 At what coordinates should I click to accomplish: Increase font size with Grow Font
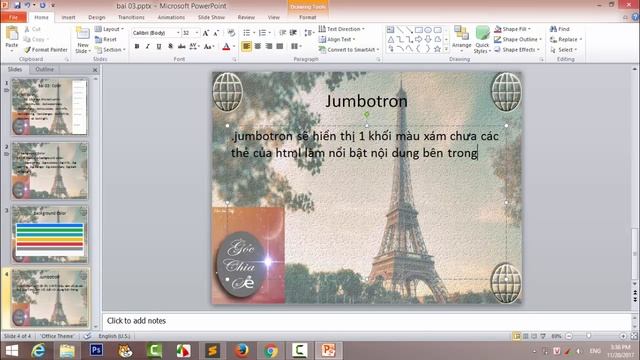206,33
